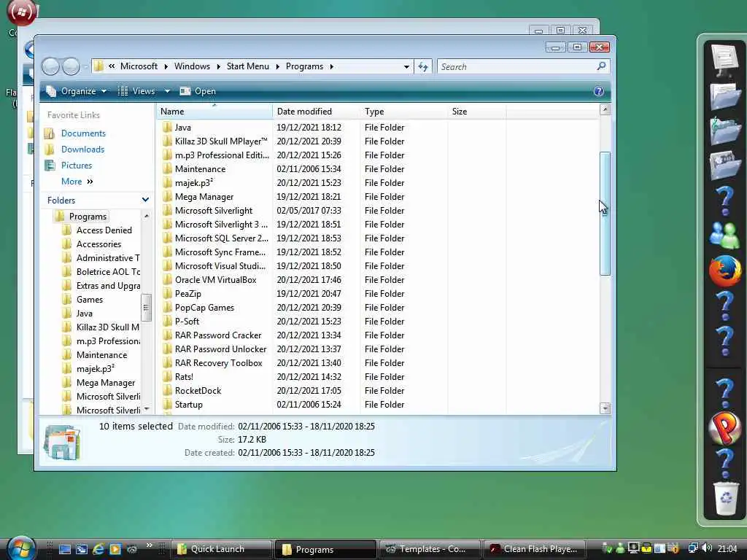This screenshot has height=560, width=747.
Task: Open Windows Live Messenger dock icon
Action: [x=724, y=235]
